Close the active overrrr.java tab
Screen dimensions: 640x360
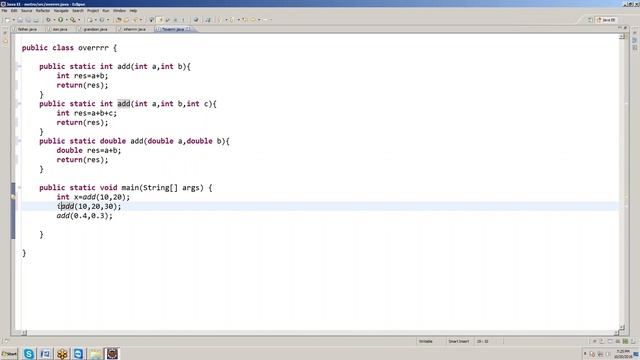click(188, 29)
